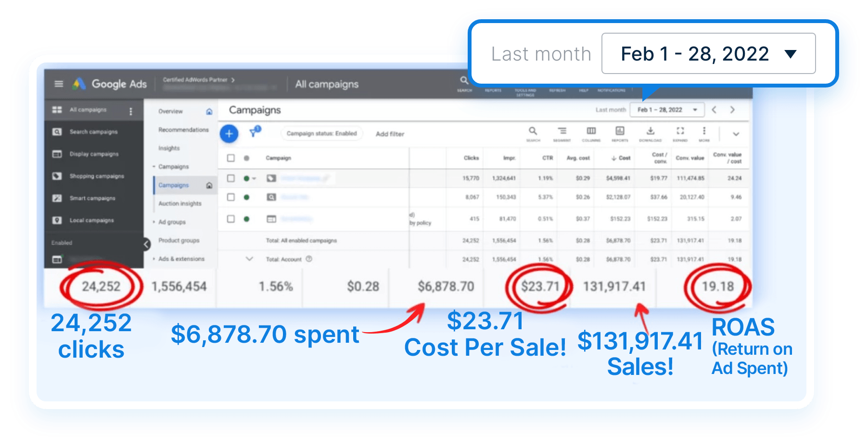
Task: Click the search magnifier in top bar
Action: 464,80
